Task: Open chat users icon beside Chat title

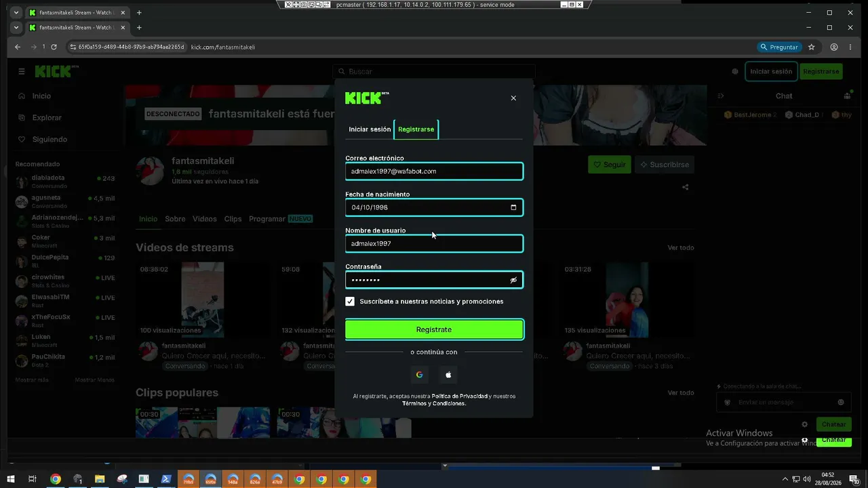Action: click(x=847, y=96)
